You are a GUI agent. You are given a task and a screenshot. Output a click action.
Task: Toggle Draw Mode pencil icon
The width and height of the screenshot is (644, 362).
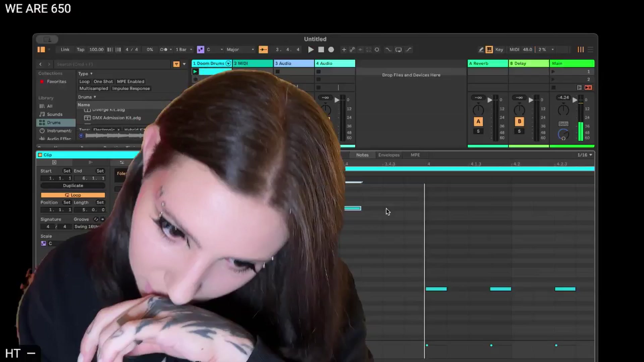tap(481, 50)
